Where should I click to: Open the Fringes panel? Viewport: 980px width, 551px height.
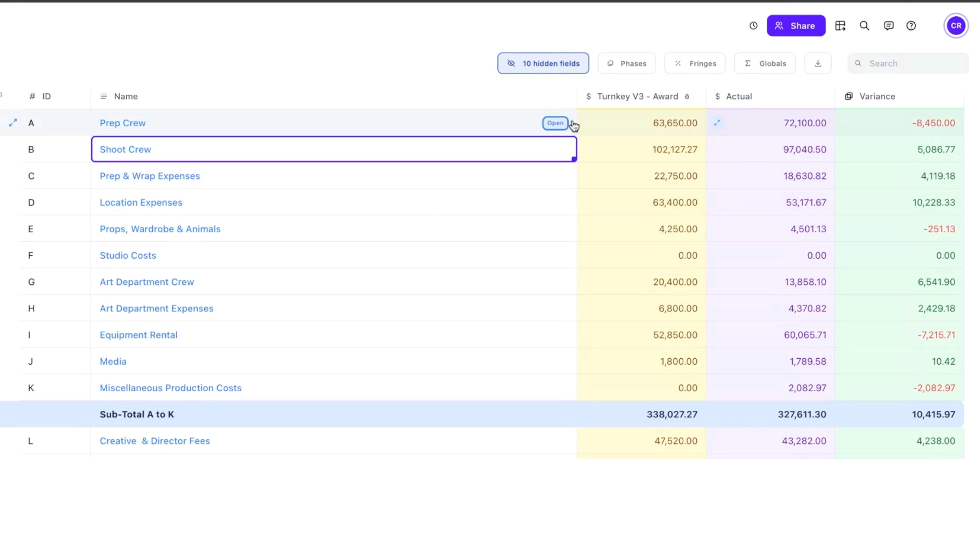point(695,64)
